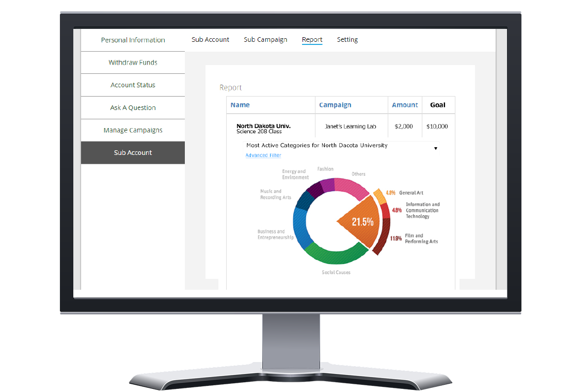The width and height of the screenshot is (586, 392).
Task: Select Ask A Question sidebar item
Action: tap(133, 107)
